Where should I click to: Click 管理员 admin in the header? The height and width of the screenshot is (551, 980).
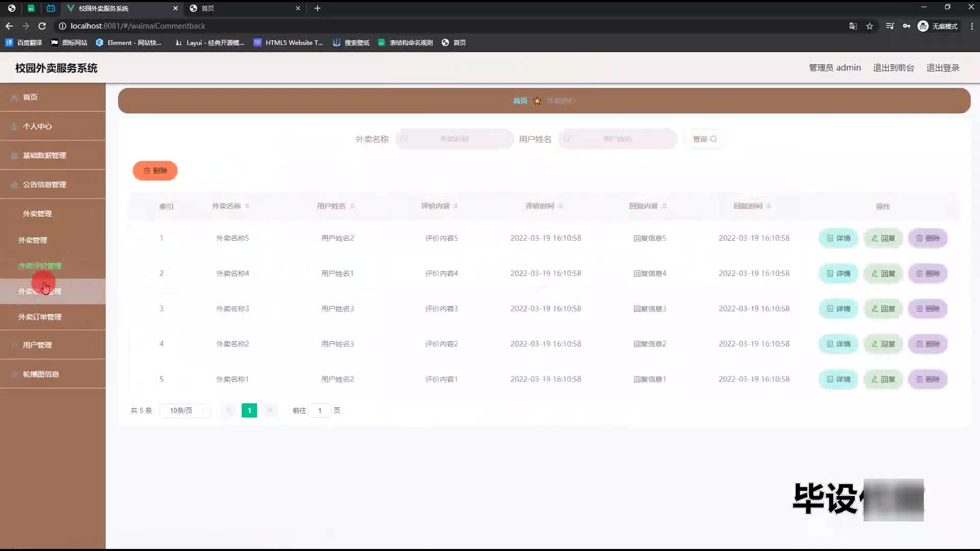pos(835,67)
